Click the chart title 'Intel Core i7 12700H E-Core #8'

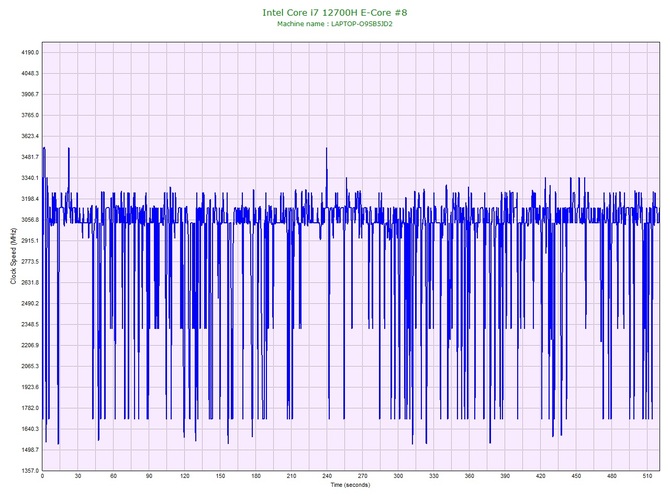click(335, 12)
